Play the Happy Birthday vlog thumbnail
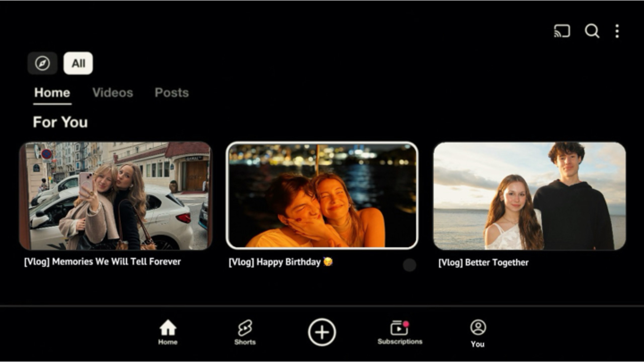The width and height of the screenshot is (644, 362). (322, 195)
